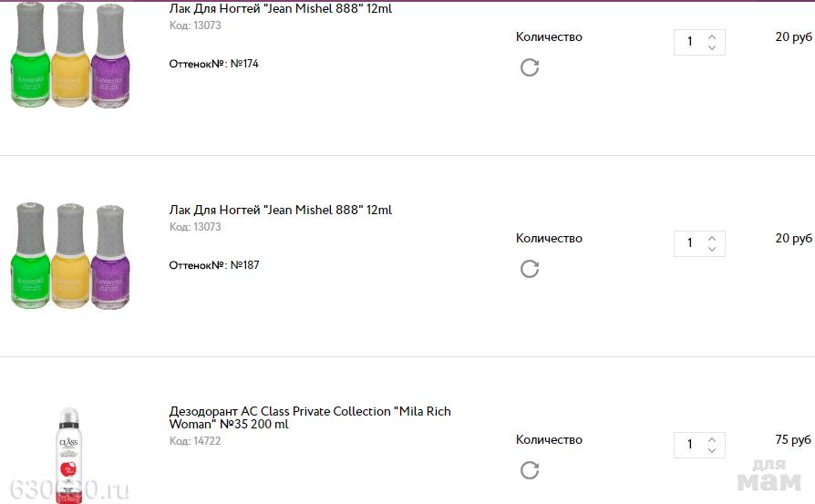Click refresh icon for shade №174 polish

coord(530,67)
